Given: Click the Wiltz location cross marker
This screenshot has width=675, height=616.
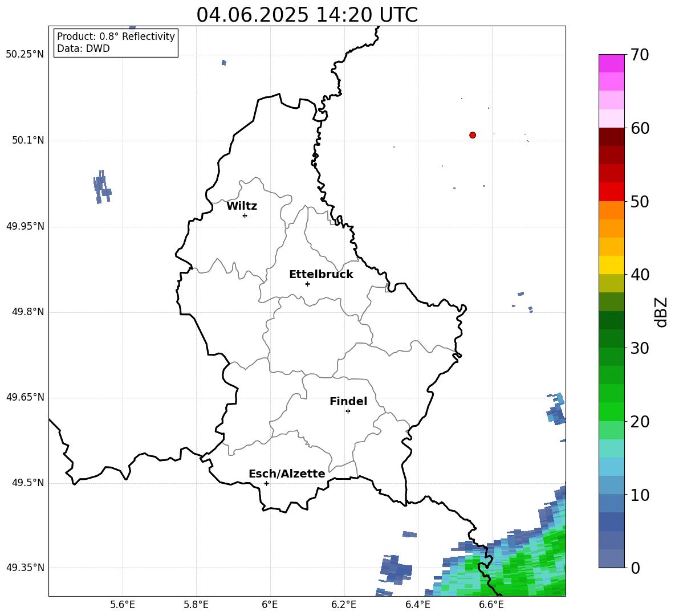Looking at the screenshot, I should tap(245, 215).
